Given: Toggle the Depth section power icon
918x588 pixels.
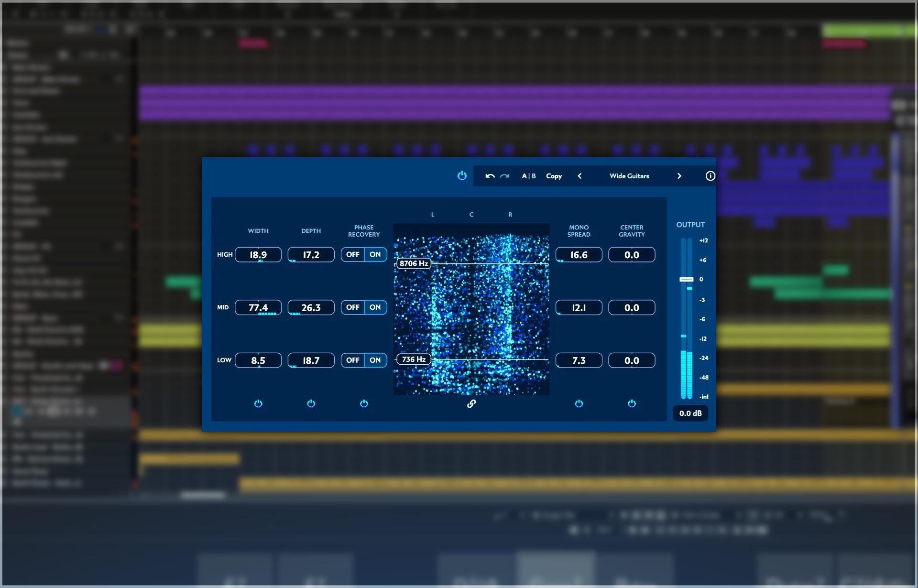Looking at the screenshot, I should pyautogui.click(x=311, y=403).
